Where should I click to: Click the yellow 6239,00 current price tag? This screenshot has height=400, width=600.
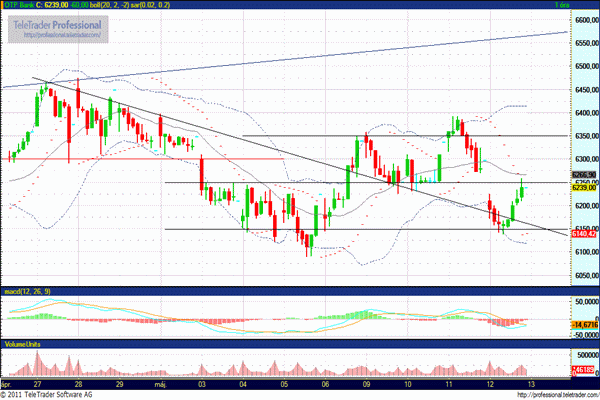pos(557,187)
